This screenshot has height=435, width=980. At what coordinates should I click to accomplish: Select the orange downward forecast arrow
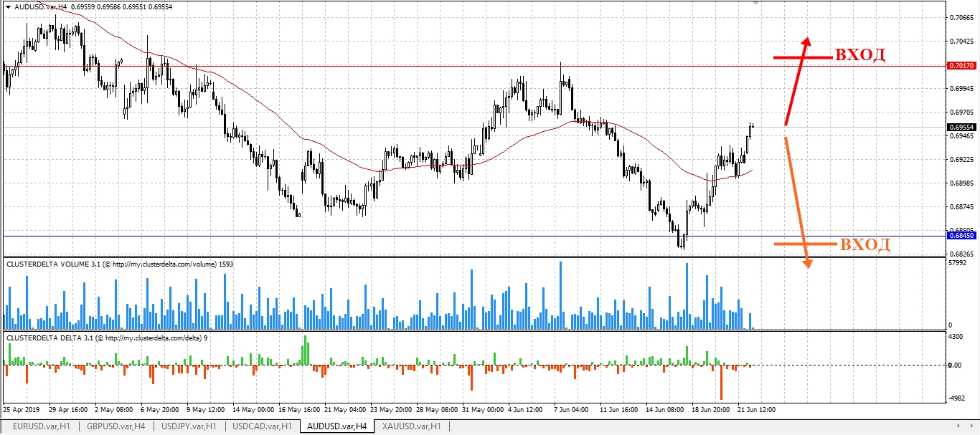click(798, 203)
